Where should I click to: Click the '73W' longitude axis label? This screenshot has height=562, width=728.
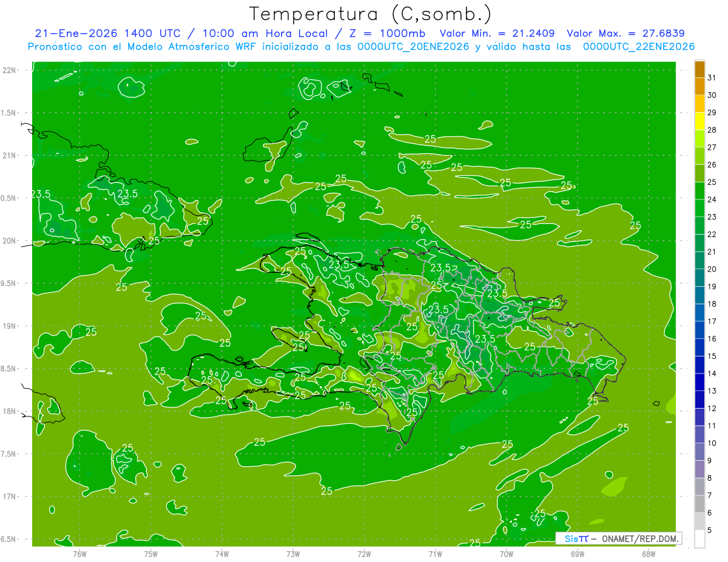coord(293,554)
